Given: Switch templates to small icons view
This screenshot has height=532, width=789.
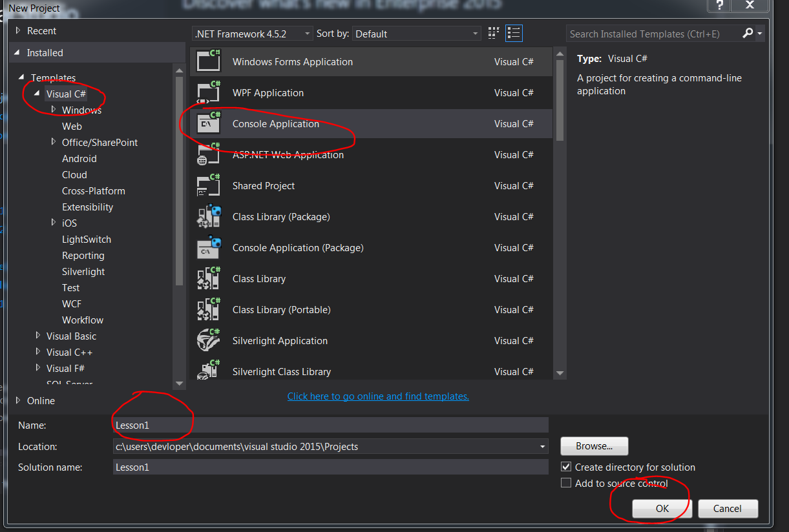Looking at the screenshot, I should click(x=494, y=34).
